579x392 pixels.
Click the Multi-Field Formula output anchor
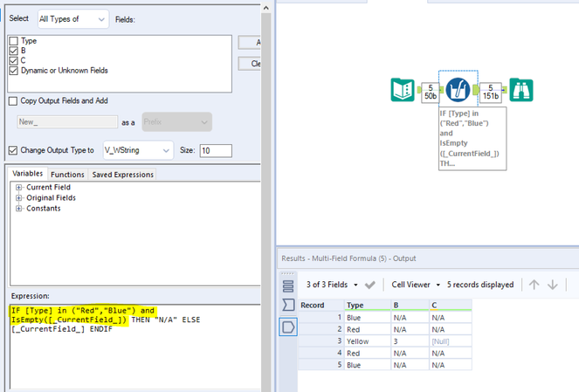[x=476, y=90]
